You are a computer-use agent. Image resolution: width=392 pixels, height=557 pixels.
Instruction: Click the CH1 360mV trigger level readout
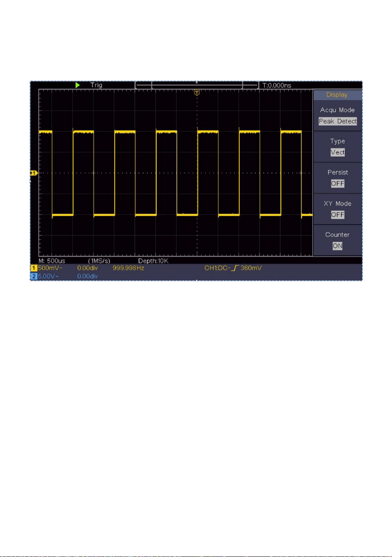click(233, 268)
